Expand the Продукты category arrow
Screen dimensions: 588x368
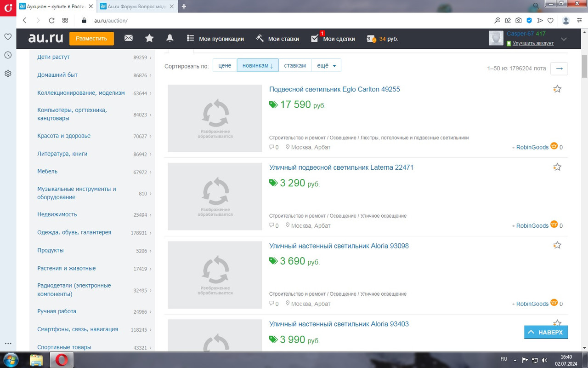coord(151,251)
